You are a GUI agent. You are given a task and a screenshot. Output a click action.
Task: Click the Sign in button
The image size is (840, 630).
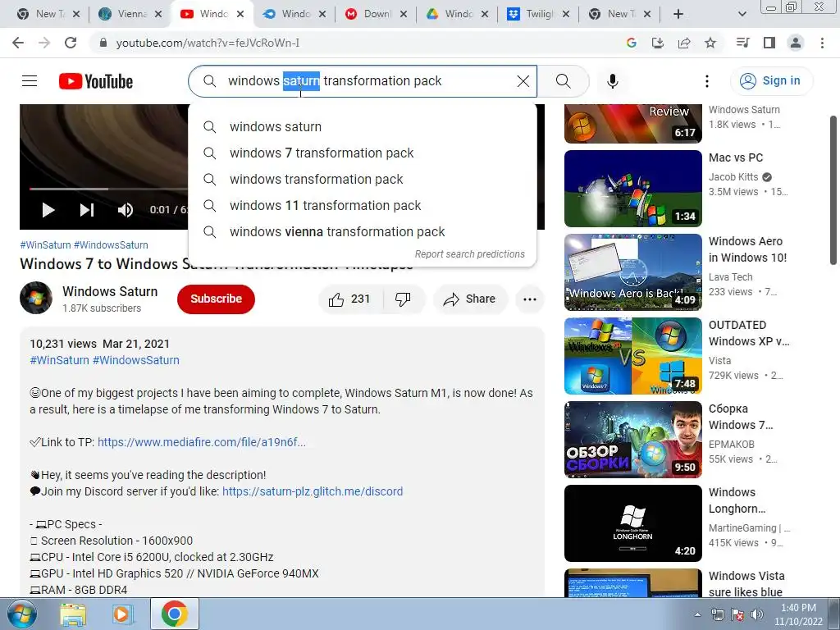[x=771, y=81]
